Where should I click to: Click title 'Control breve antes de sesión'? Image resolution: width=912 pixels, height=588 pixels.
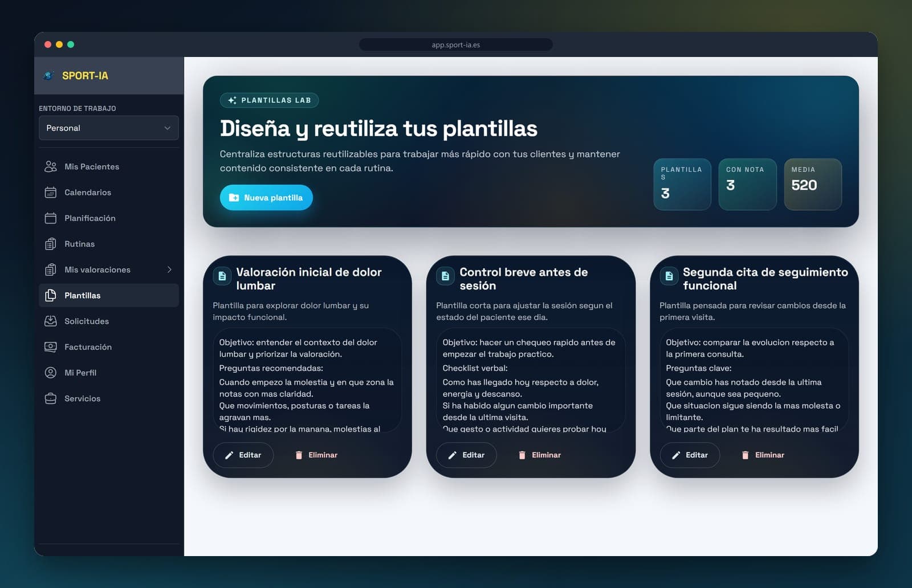pyautogui.click(x=523, y=279)
